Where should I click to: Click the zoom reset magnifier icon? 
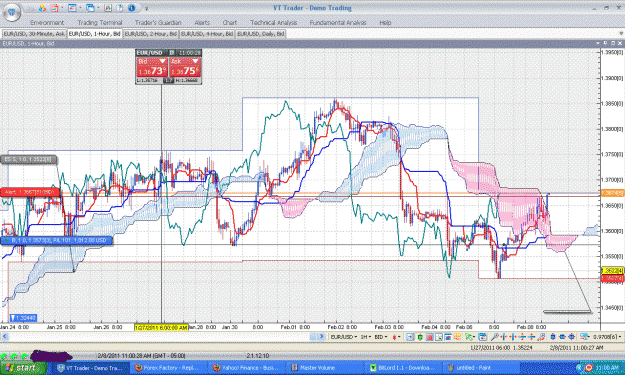pos(541,337)
